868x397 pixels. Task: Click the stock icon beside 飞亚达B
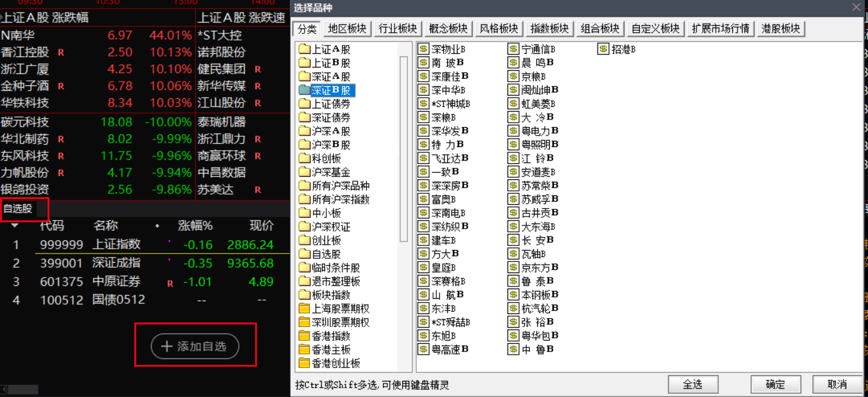423,158
